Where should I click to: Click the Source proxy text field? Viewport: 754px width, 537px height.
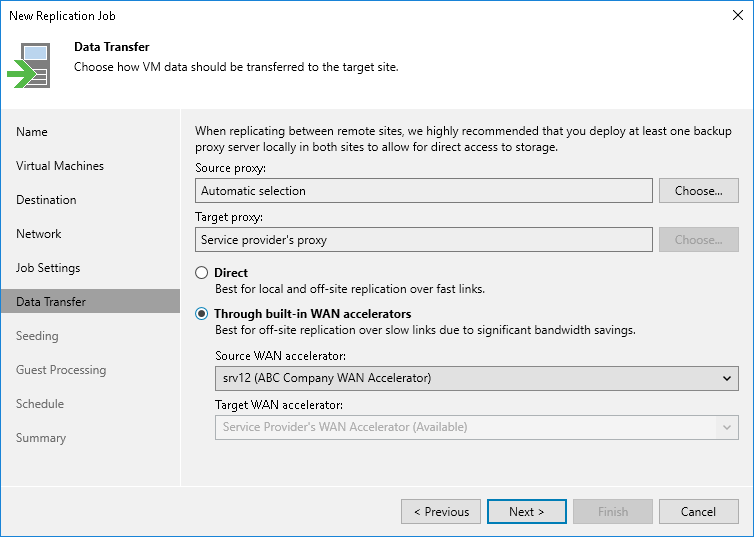coord(424,191)
